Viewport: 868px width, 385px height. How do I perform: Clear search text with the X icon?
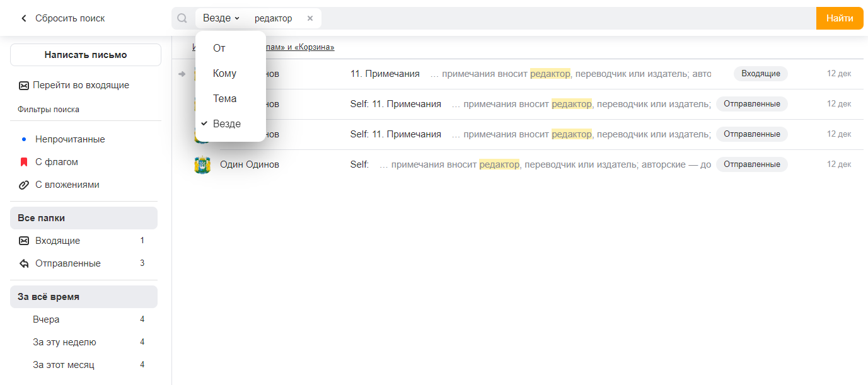click(310, 18)
